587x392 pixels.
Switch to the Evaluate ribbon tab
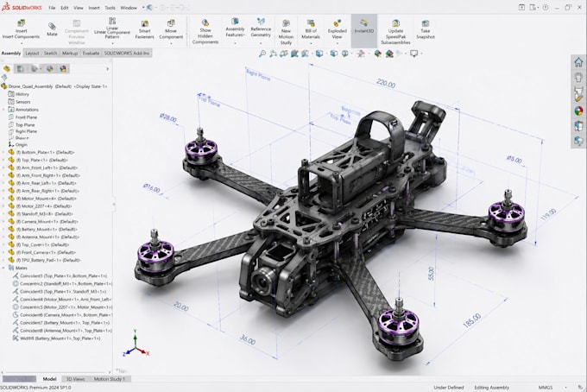coord(91,54)
